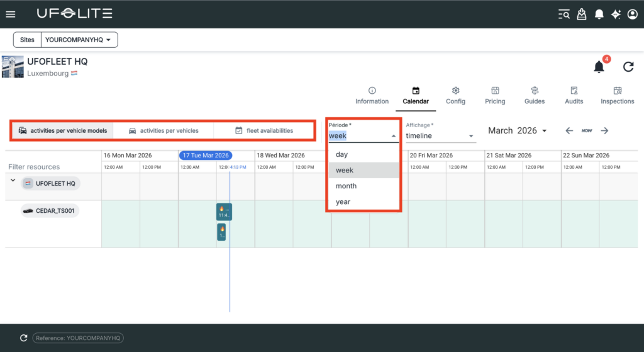The height and width of the screenshot is (352, 644).
Task: Click the sparkle AI assistant icon
Action: pyautogui.click(x=616, y=14)
